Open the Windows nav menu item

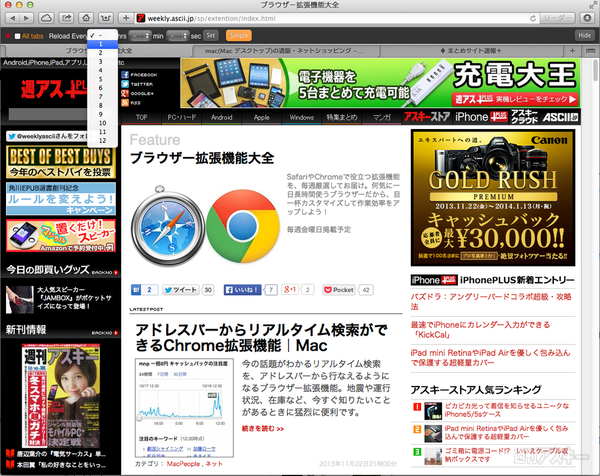point(302,117)
